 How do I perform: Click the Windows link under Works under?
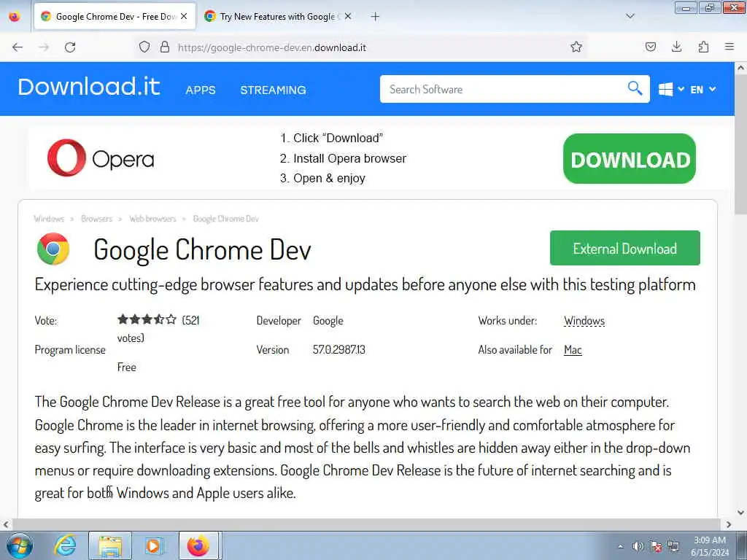(584, 321)
